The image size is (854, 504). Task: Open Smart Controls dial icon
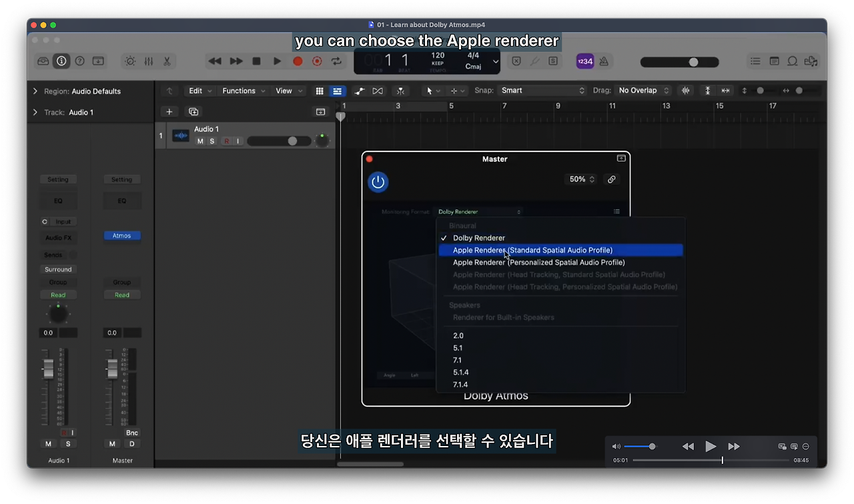click(x=130, y=61)
